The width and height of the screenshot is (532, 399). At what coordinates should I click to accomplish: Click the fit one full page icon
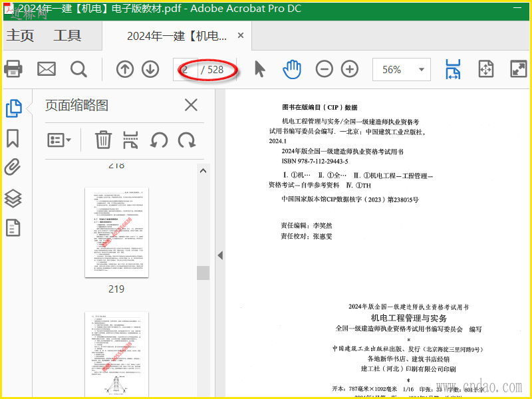coord(485,69)
